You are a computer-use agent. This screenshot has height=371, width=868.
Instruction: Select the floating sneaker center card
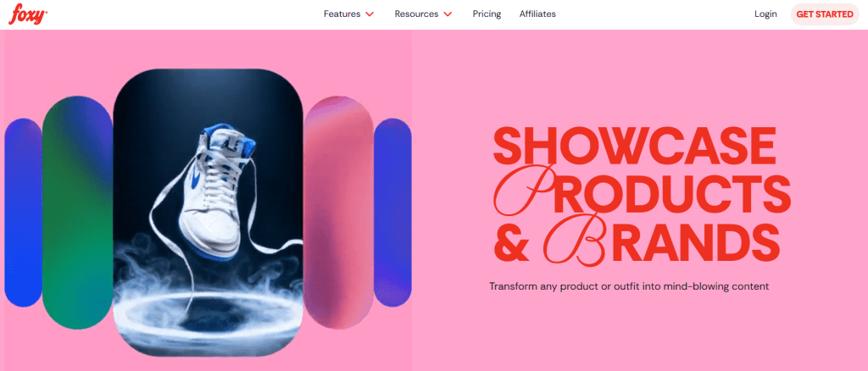tap(209, 213)
